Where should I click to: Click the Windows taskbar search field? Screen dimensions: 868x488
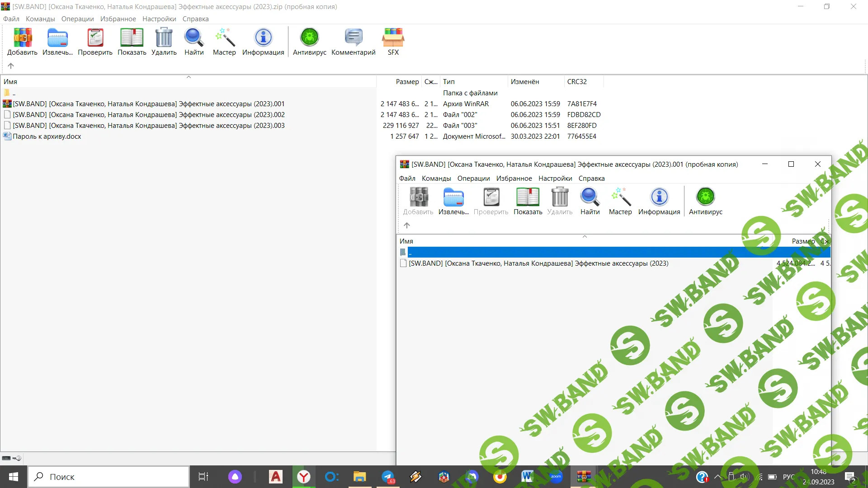click(108, 477)
